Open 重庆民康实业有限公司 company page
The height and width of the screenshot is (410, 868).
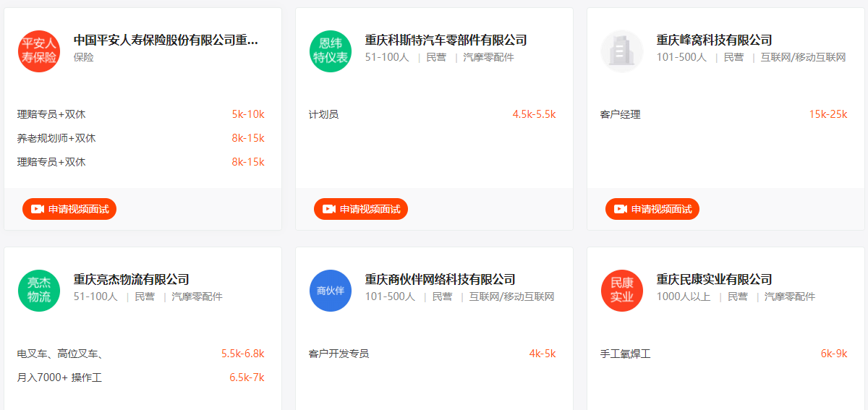pyautogui.click(x=714, y=279)
